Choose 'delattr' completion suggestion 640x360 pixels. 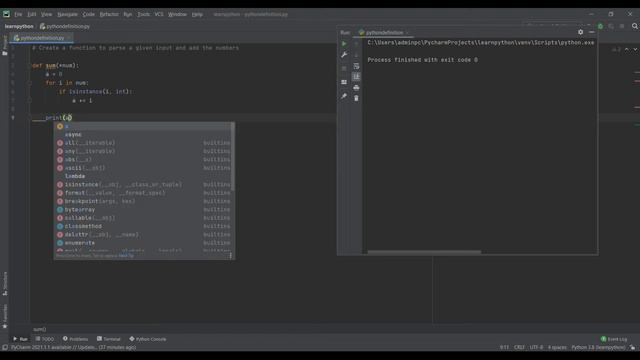(x=143, y=235)
